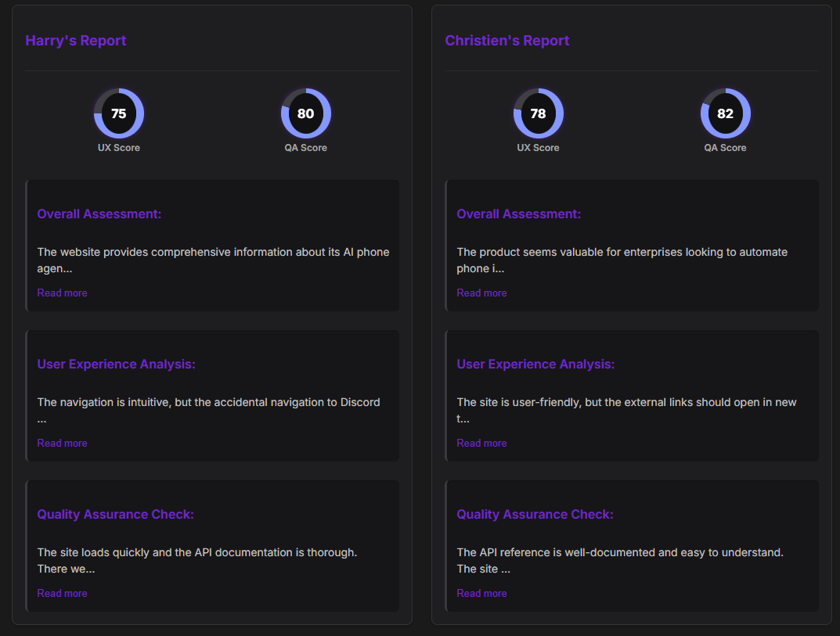Click the QA Score label in Christien's report
Viewport: 840px width, 636px height.
pos(725,148)
